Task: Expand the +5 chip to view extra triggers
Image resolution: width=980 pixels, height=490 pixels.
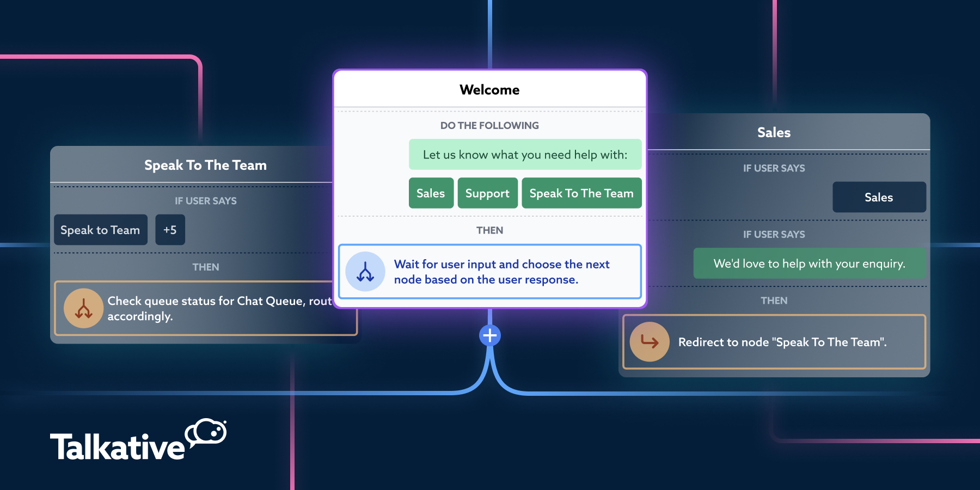Action: click(170, 230)
